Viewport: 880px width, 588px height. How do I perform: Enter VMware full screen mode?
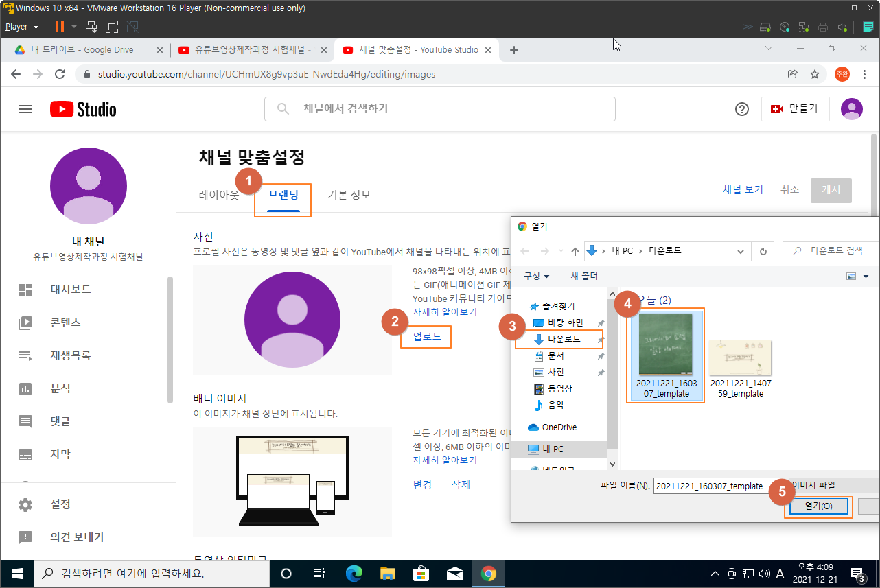pyautogui.click(x=112, y=27)
